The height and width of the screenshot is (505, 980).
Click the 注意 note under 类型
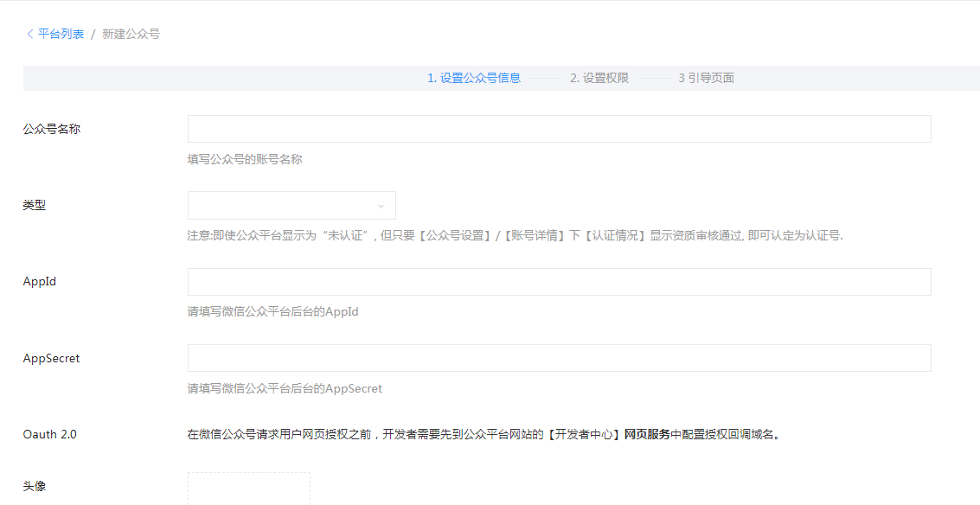click(x=516, y=236)
